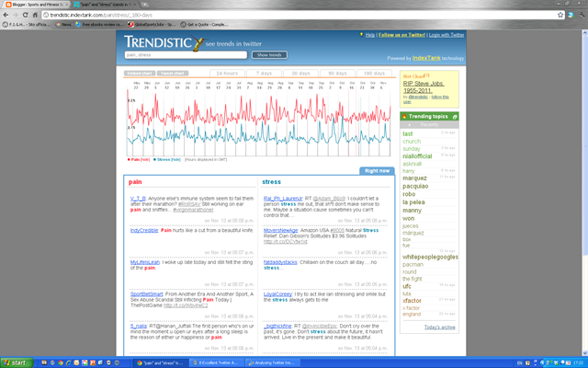This screenshot has width=588, height=368.
Task: Hide the Stress series in chart legend
Action: point(175,159)
